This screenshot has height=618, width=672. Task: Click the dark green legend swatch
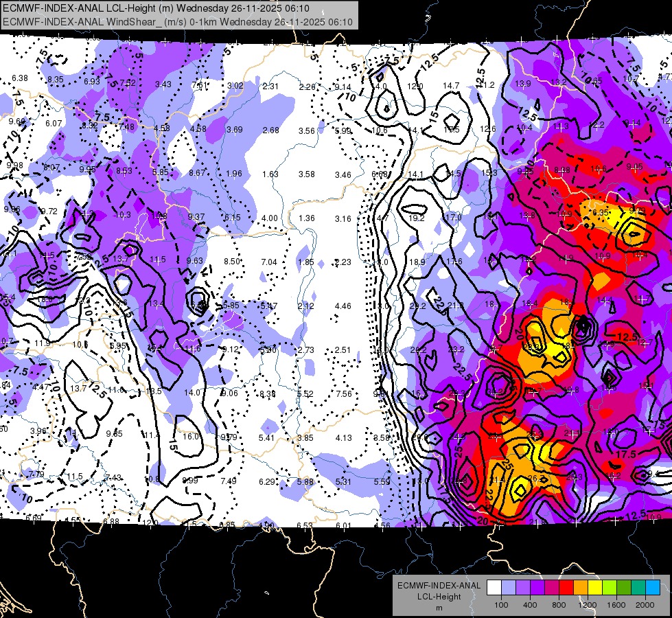pyautogui.click(x=624, y=588)
